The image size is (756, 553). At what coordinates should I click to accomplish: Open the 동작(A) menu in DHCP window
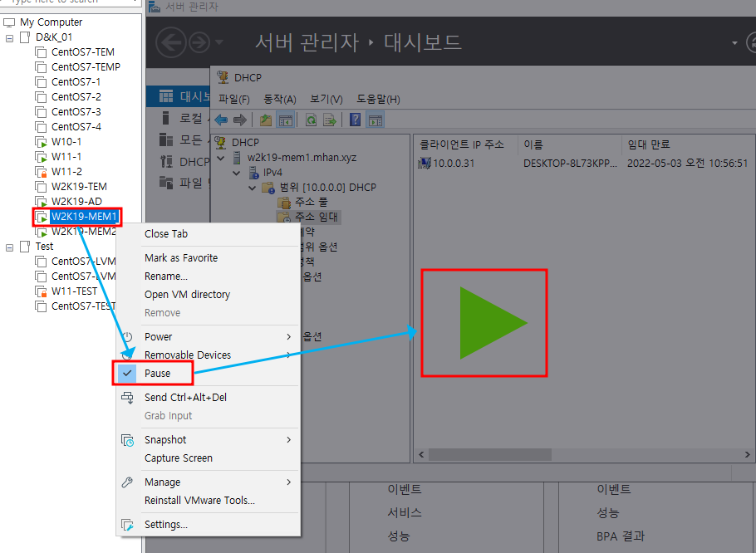(x=280, y=100)
